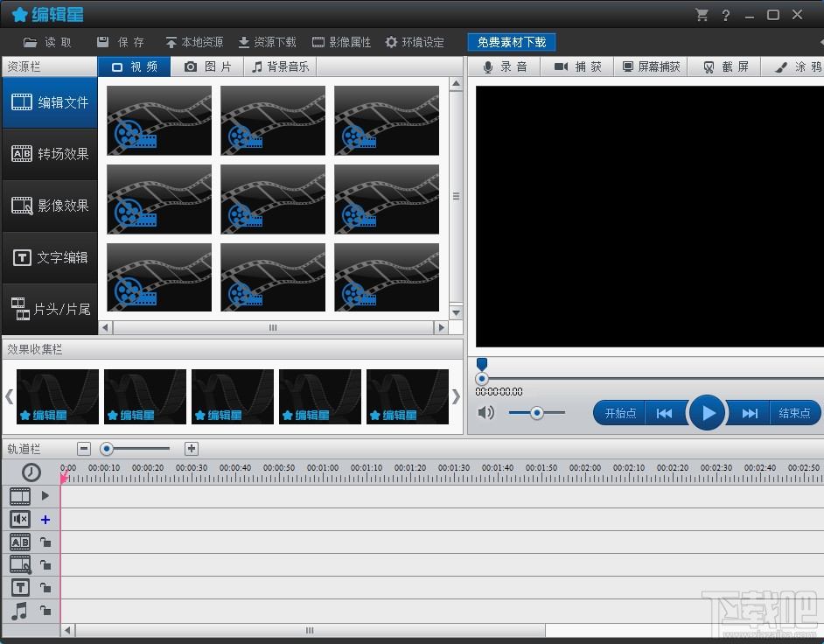Open the 读取 (read) file option
Viewport: 824px width, 644px height.
47,42
